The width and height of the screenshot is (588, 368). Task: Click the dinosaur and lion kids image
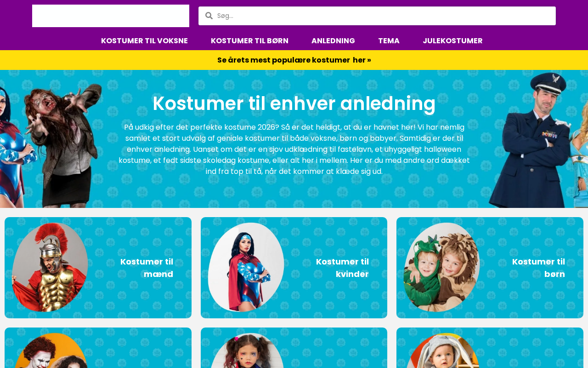pyautogui.click(x=442, y=267)
